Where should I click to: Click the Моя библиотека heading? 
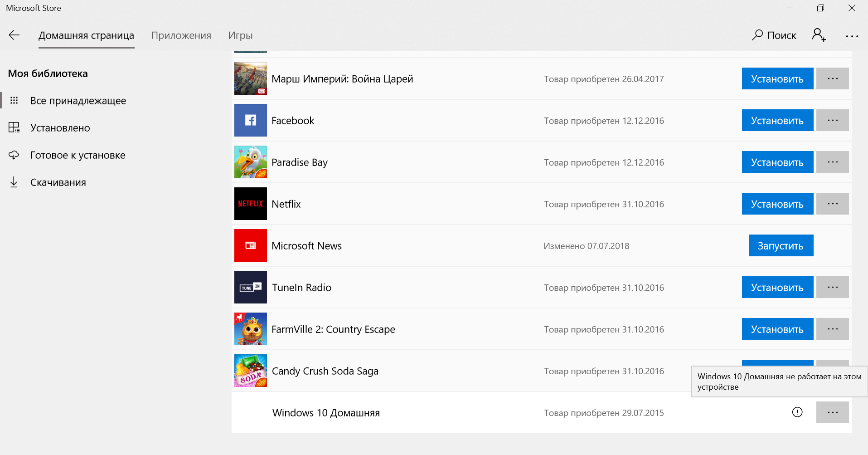pos(48,73)
